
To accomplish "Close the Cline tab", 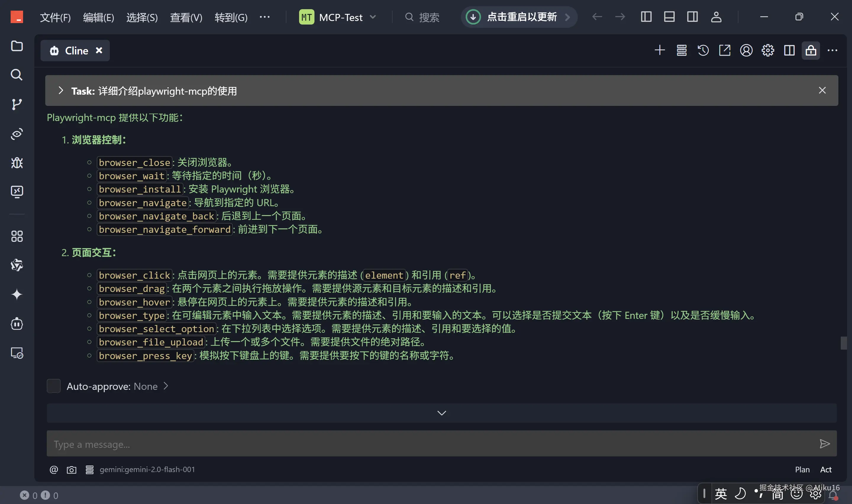I will coord(99,50).
